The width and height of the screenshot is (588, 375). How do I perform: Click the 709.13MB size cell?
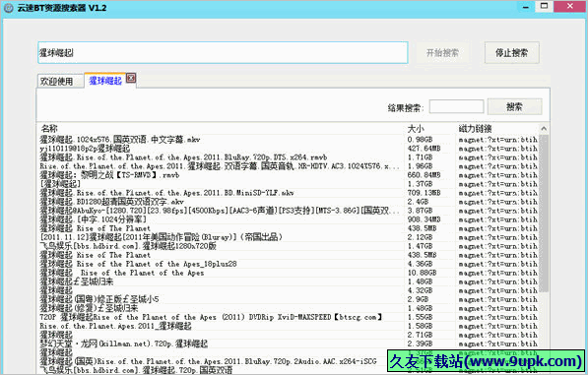point(425,193)
